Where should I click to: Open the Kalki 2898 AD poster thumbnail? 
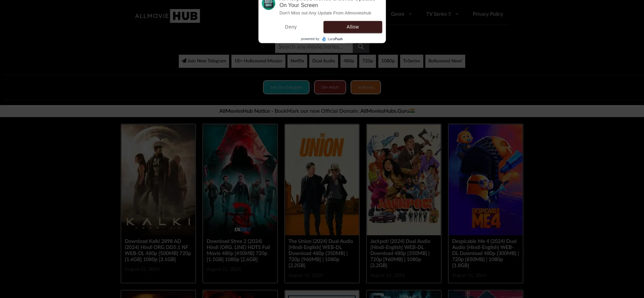[158, 180]
